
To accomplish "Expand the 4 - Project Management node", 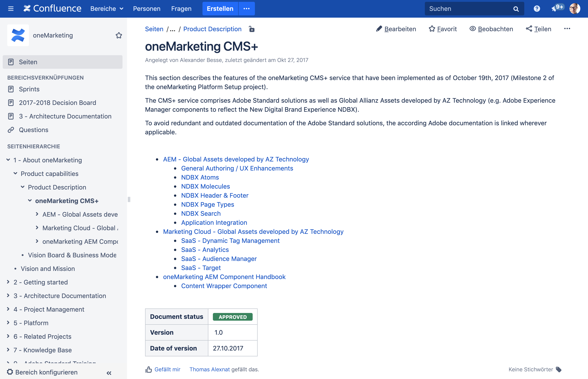I will coord(8,309).
